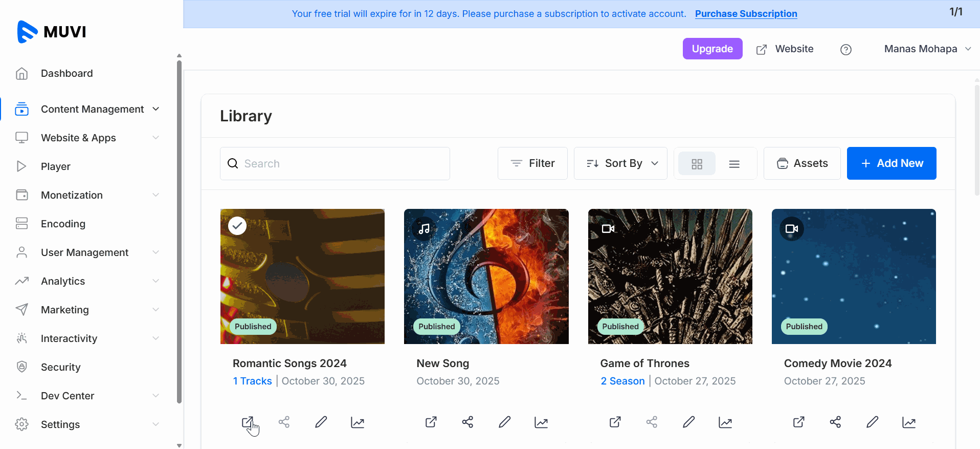Viewport: 980px width, 449px height.
Task: Switch to grid view layout
Action: [x=697, y=164]
